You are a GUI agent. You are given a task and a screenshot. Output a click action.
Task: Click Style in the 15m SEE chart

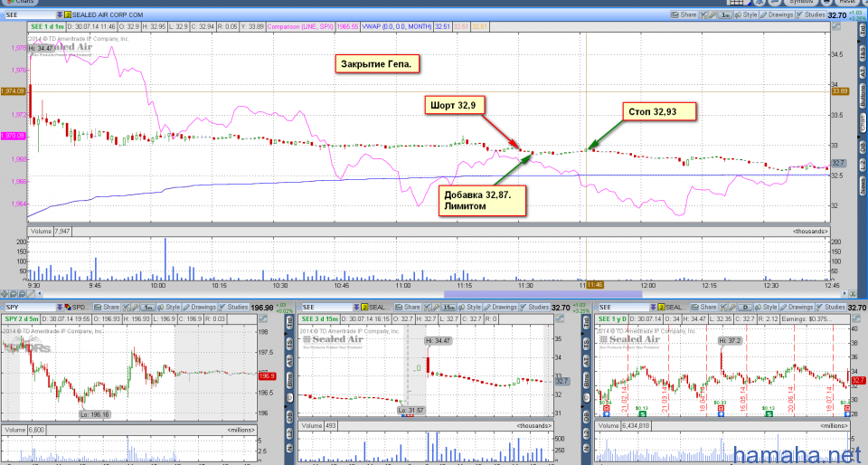coord(469,308)
